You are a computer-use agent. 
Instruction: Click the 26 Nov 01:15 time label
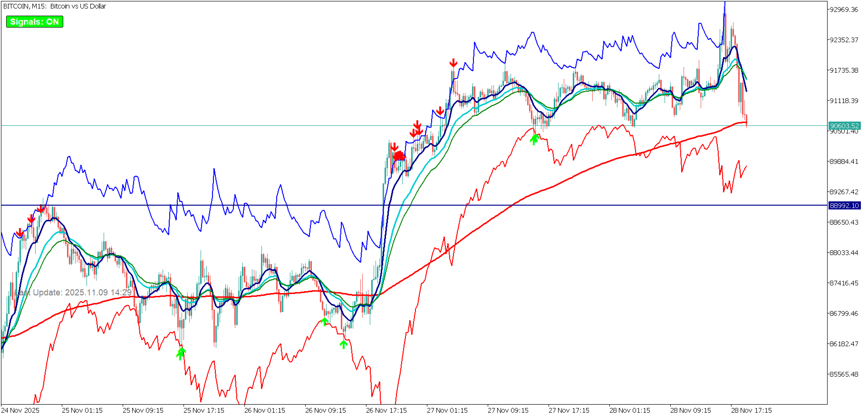pos(265,410)
